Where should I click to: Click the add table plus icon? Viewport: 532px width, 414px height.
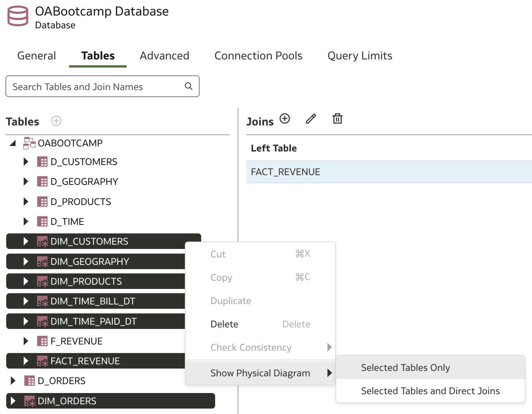point(56,121)
